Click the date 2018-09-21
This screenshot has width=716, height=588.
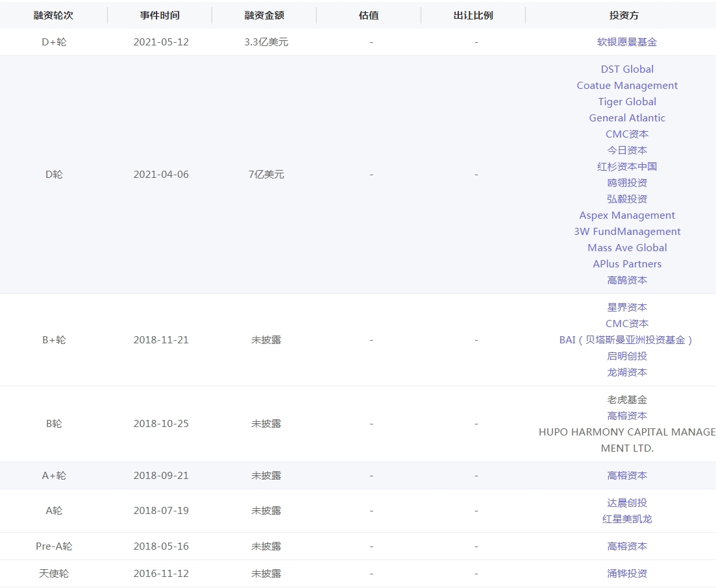tap(161, 475)
